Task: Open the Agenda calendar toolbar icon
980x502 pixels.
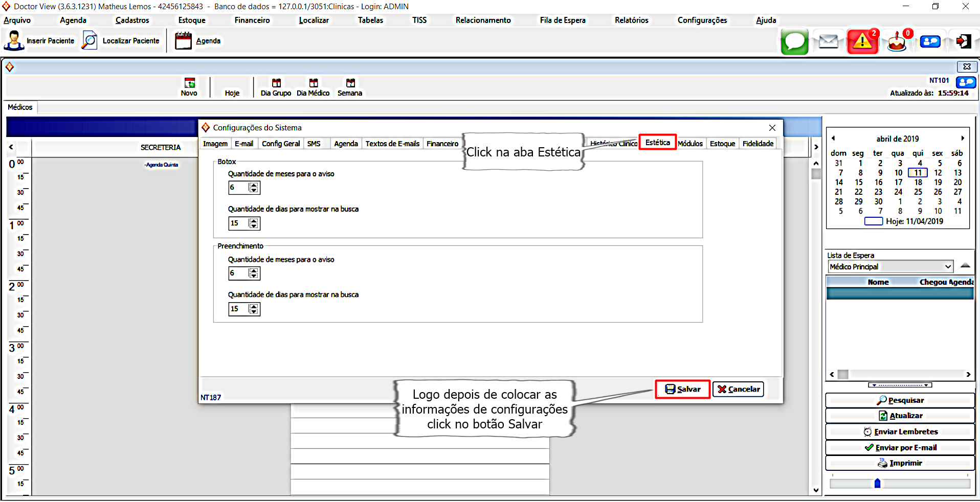Action: tap(183, 41)
